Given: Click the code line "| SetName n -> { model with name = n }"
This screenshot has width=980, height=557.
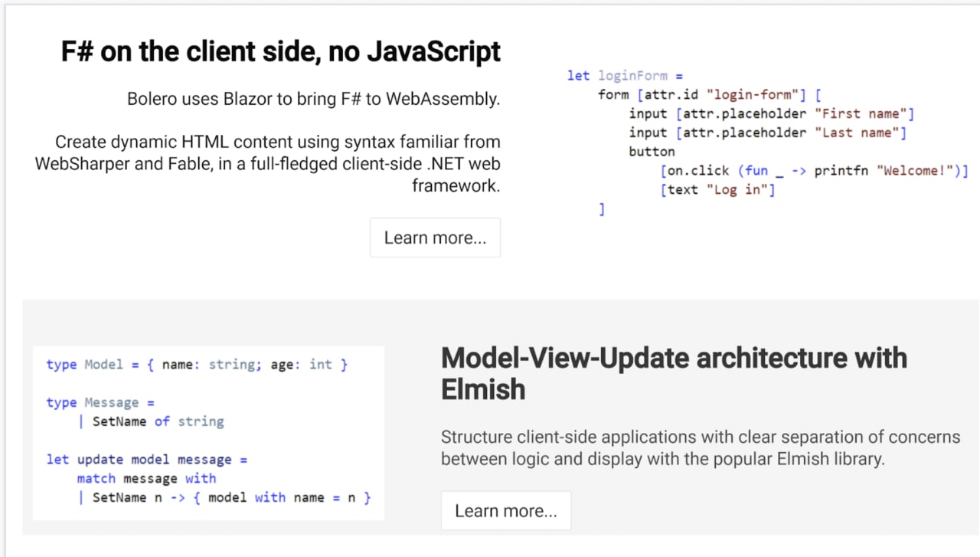Looking at the screenshot, I should (x=224, y=497).
